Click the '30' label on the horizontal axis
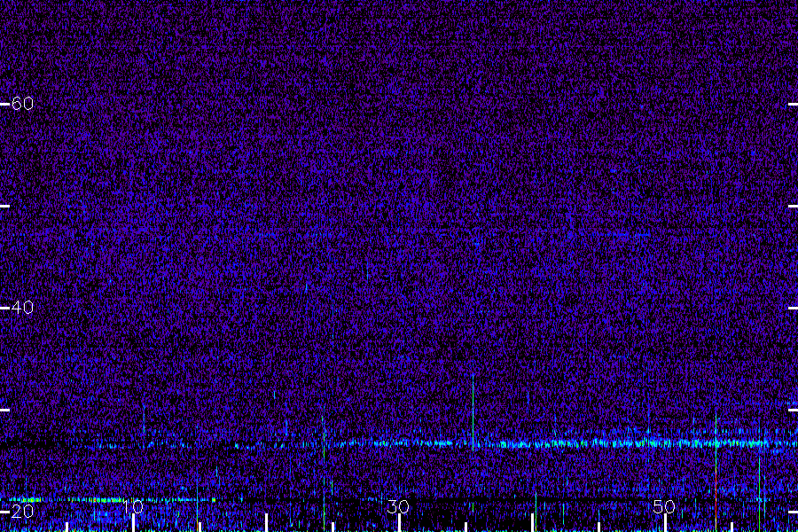Screen dimensions: 798x532 [398, 506]
